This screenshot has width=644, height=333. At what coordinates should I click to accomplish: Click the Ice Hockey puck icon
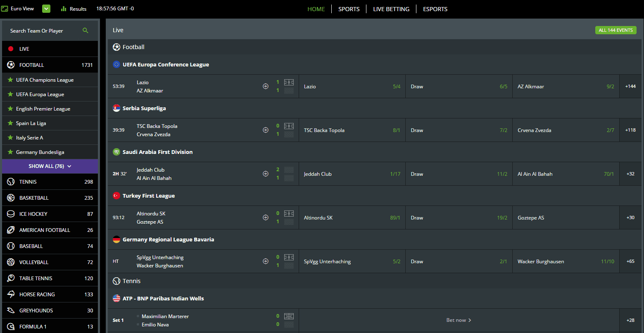pyautogui.click(x=11, y=214)
